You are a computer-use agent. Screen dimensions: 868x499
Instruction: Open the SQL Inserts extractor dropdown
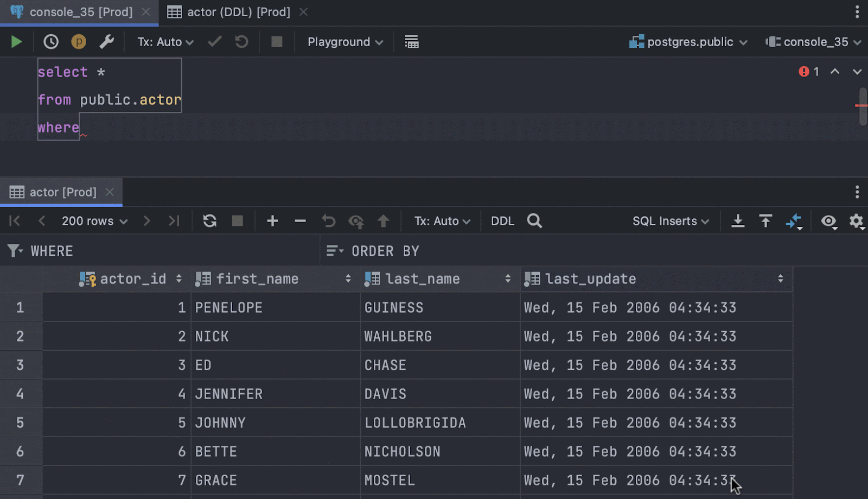click(671, 221)
